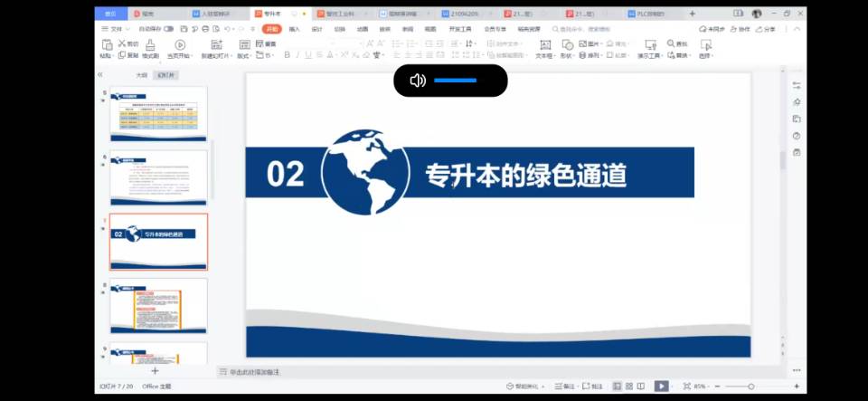Insert a text box (文本框)

[x=544, y=45]
